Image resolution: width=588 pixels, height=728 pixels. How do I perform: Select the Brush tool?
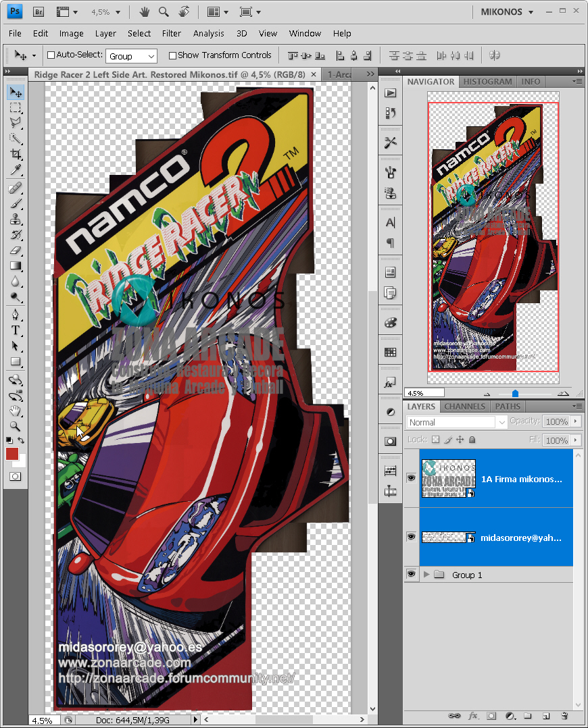(x=16, y=204)
